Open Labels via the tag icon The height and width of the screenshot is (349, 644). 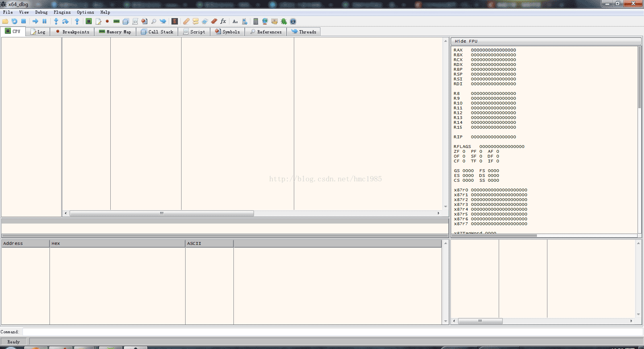click(x=205, y=21)
